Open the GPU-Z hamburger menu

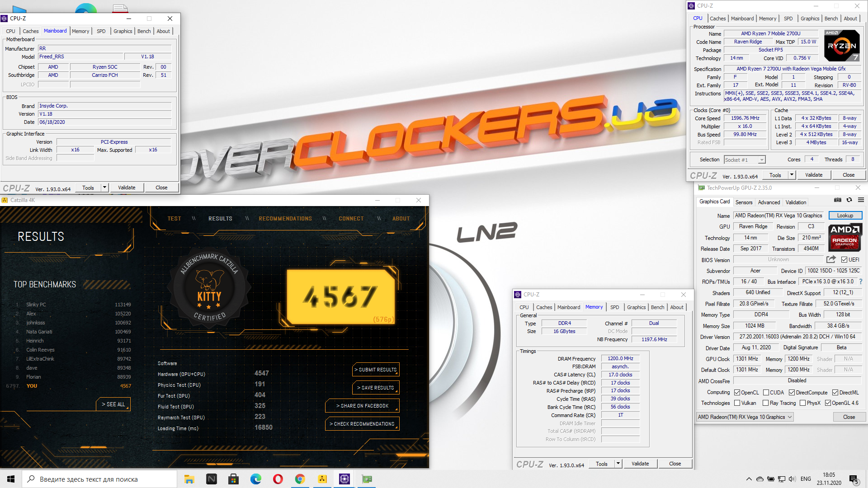(x=861, y=200)
